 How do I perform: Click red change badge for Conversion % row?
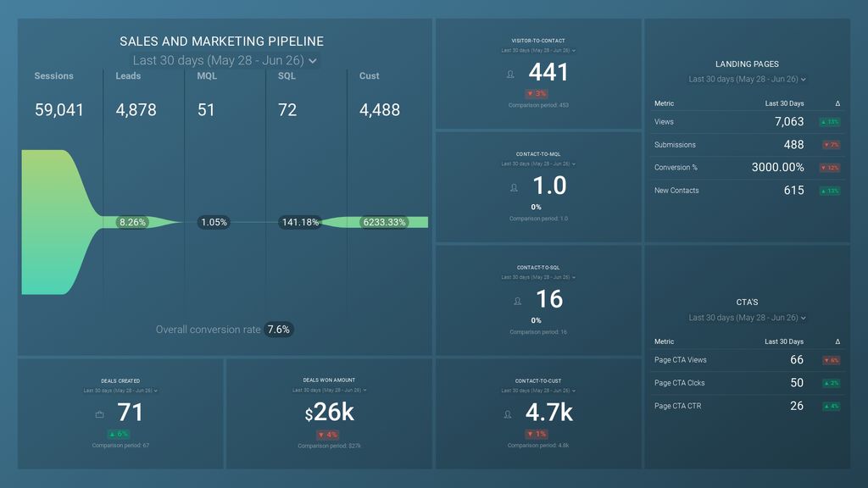[x=830, y=168]
